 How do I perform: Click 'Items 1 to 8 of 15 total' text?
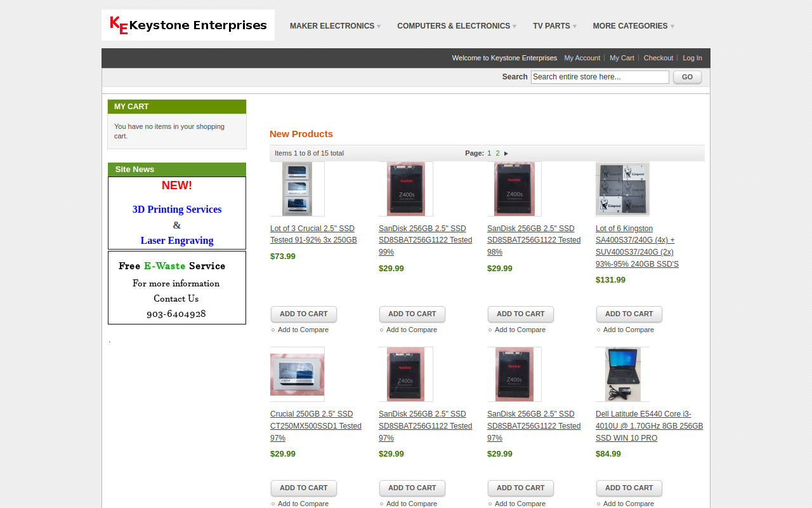tap(309, 153)
